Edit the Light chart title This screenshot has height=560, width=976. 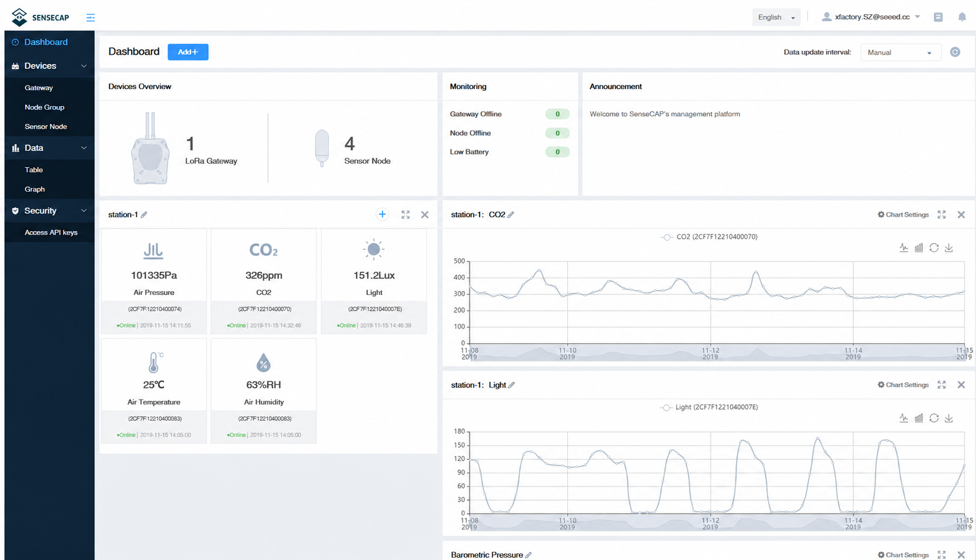[x=511, y=385]
